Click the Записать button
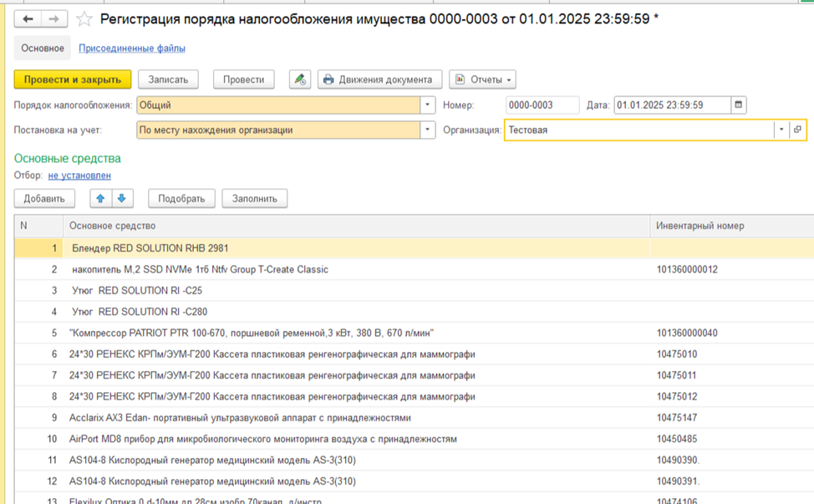The image size is (814, 504). coord(168,79)
